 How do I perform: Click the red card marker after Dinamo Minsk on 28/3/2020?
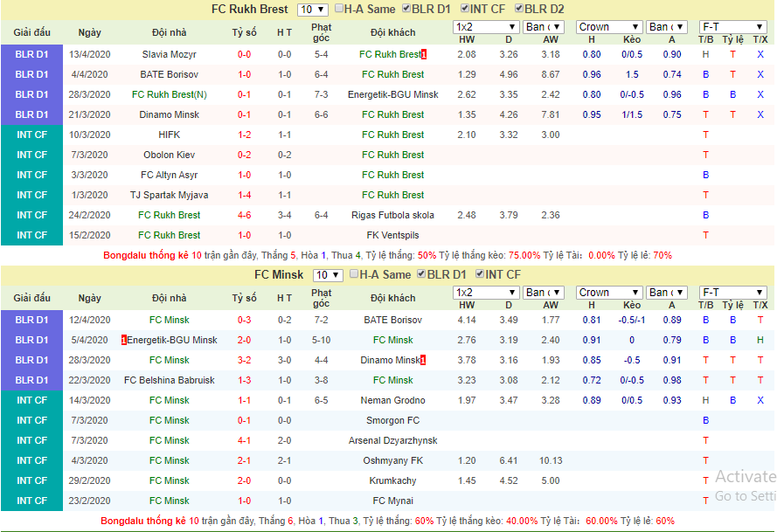click(x=423, y=361)
